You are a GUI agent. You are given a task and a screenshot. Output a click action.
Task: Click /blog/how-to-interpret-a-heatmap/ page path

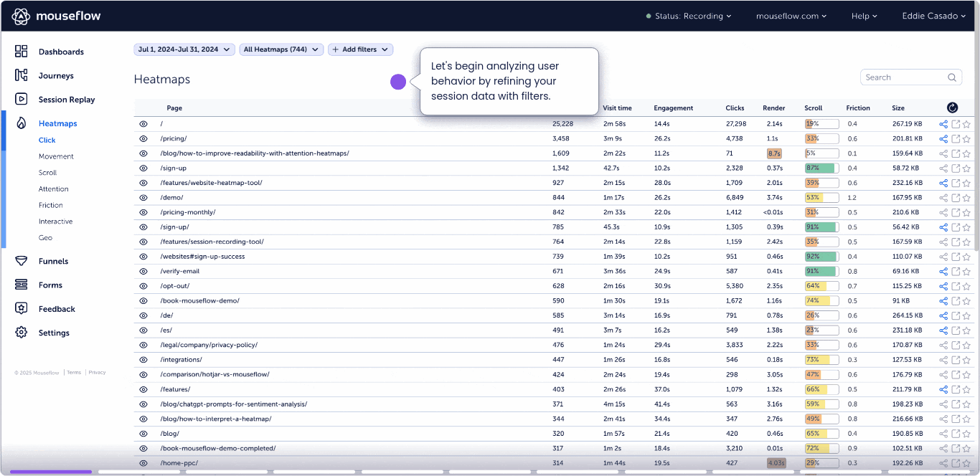click(x=216, y=419)
